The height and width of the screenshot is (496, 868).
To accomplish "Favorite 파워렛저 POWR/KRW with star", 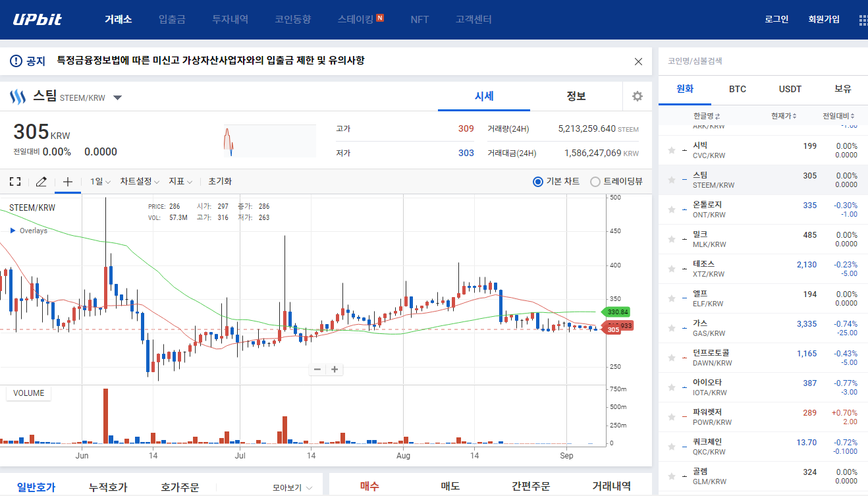I will tap(671, 417).
